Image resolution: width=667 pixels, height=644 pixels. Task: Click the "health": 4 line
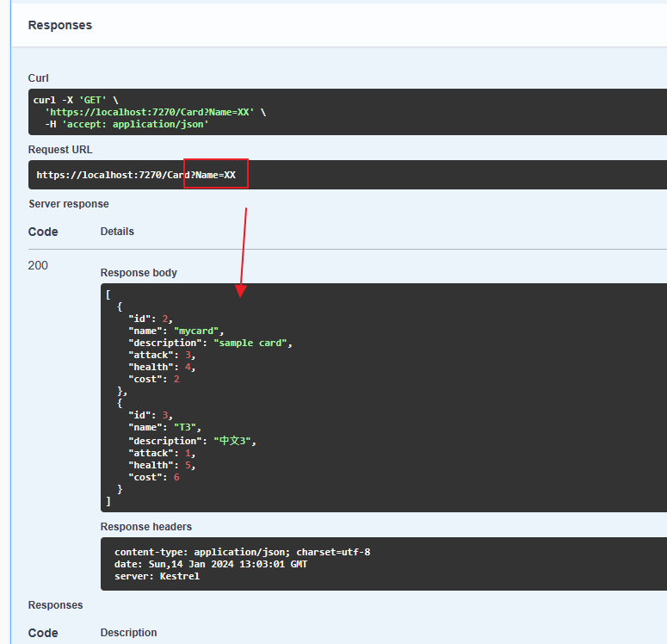[162, 368]
